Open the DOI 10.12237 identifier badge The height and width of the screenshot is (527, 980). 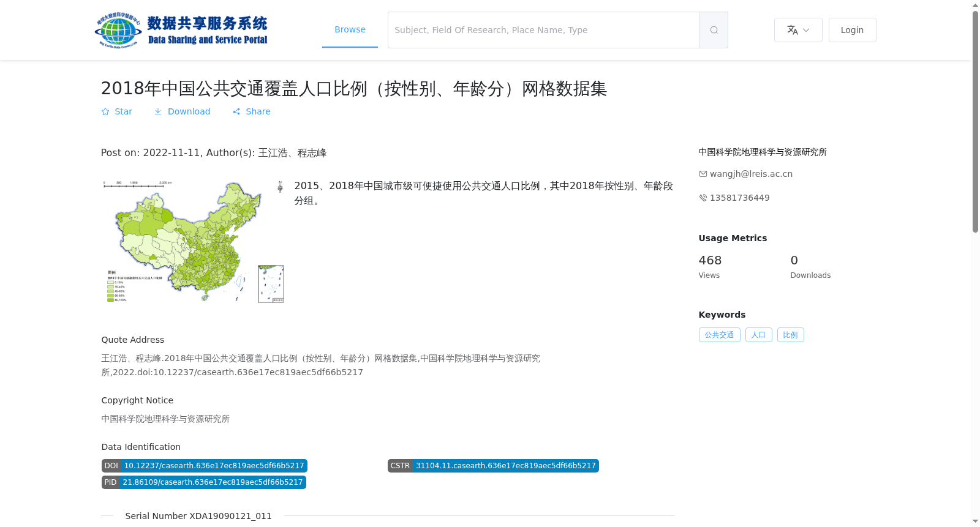204,466
